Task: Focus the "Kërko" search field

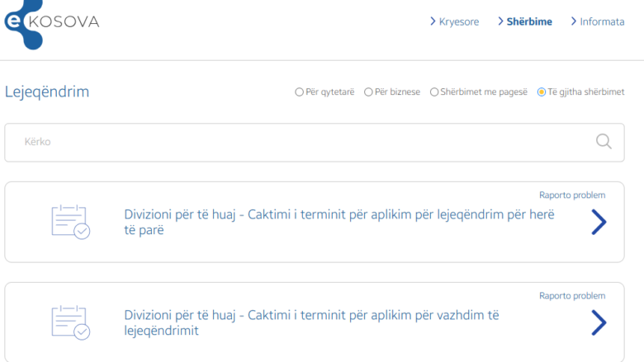Action: pyautogui.click(x=297, y=142)
